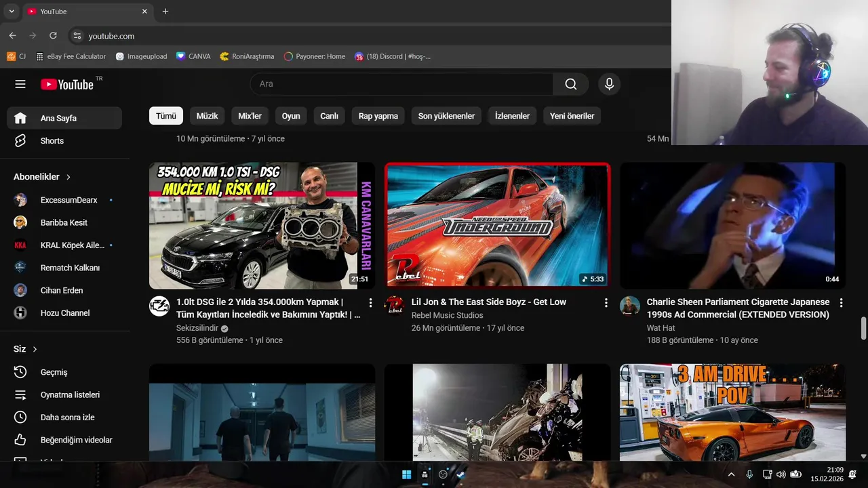Screen dimensions: 868x488
Task: Start voice search with microphone icon
Action: tap(609, 84)
